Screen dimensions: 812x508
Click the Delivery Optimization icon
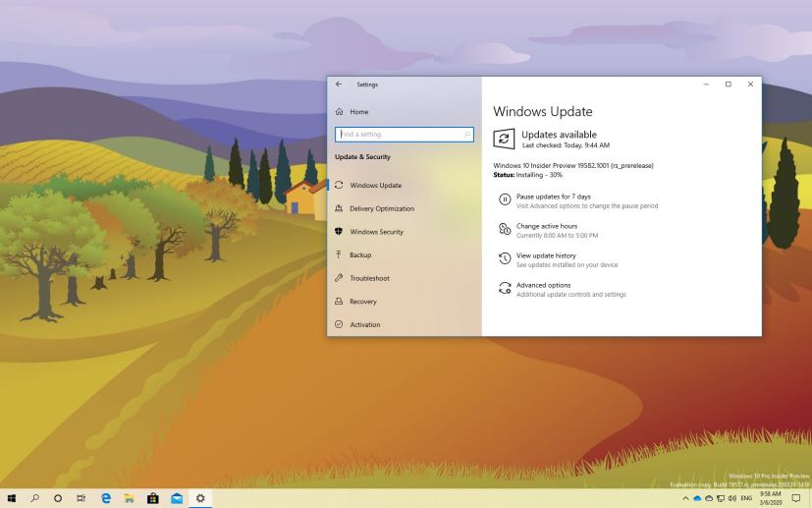339,208
